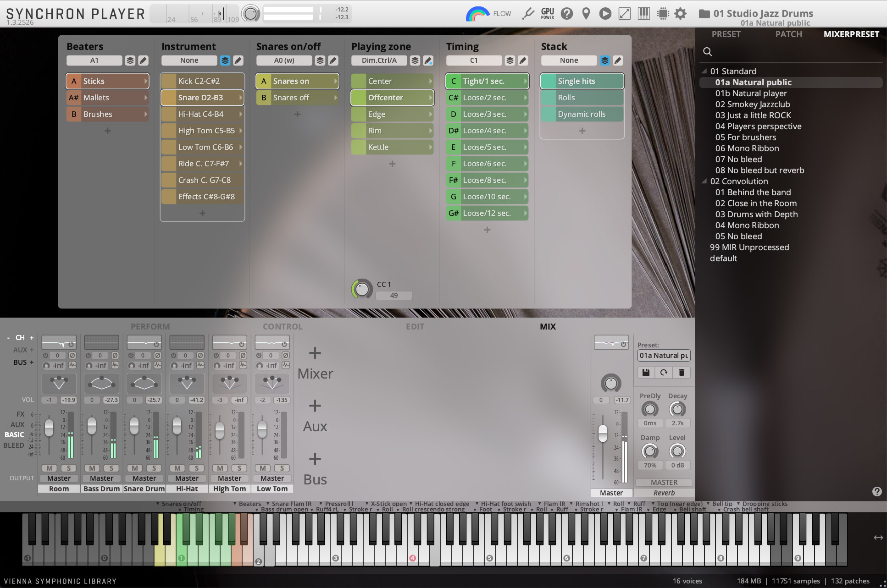Select Snares off
The image size is (887, 588).
297,98
